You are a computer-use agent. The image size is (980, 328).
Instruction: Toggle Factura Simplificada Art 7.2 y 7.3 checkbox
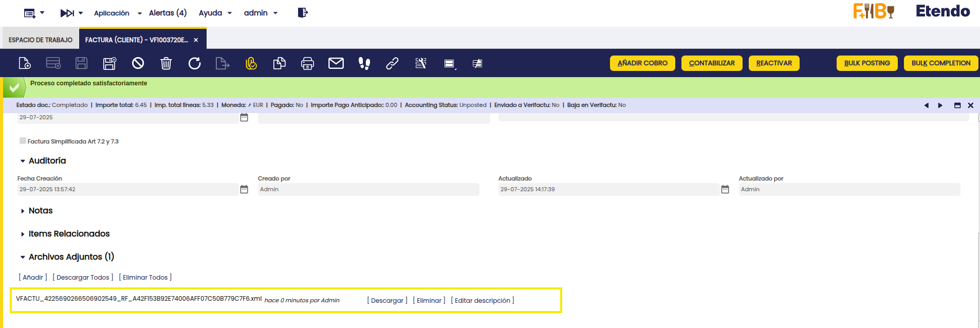click(x=23, y=141)
